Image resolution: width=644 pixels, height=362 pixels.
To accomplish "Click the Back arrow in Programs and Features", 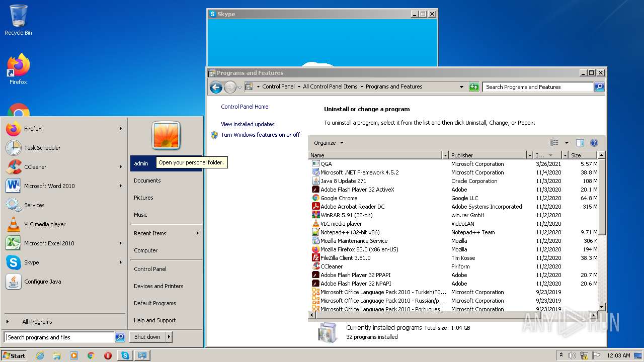I will pos(216,87).
